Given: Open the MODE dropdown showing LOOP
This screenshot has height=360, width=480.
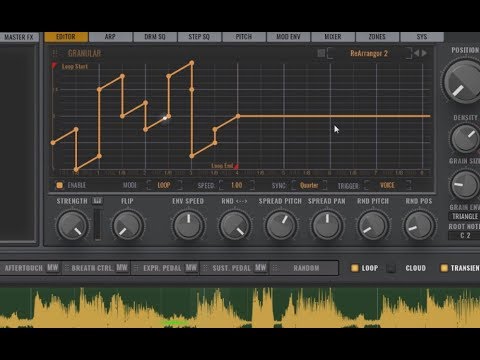Looking at the screenshot, I should coord(164,185).
